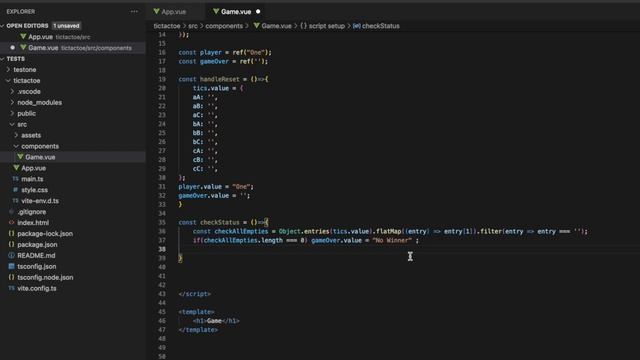
Task: Click the Vue icon on App.vue tab
Action: point(156,11)
